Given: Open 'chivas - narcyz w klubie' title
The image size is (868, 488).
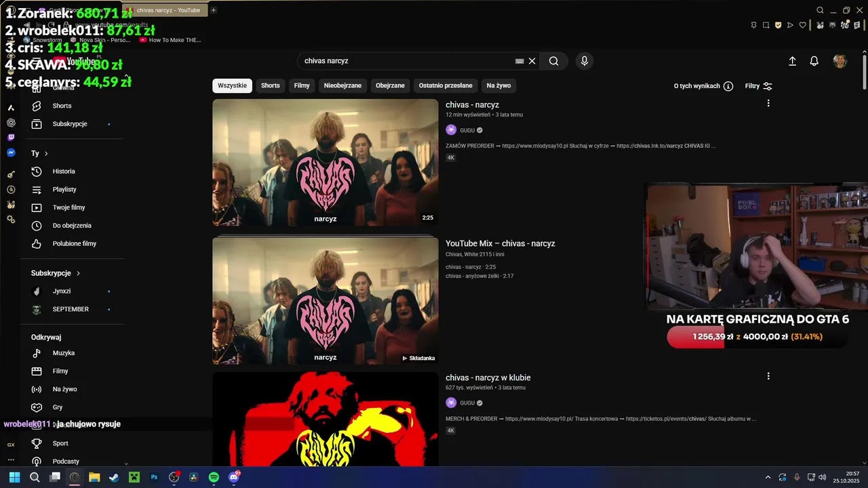Looking at the screenshot, I should coord(488,378).
